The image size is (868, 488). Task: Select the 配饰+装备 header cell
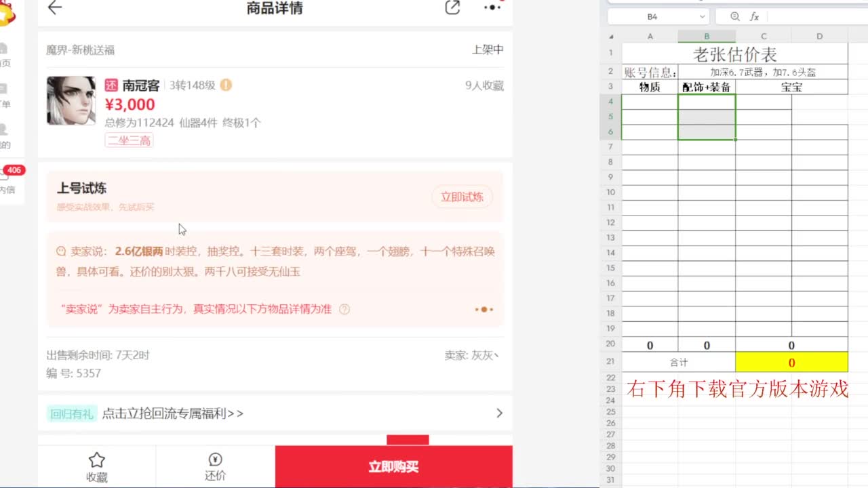point(707,87)
